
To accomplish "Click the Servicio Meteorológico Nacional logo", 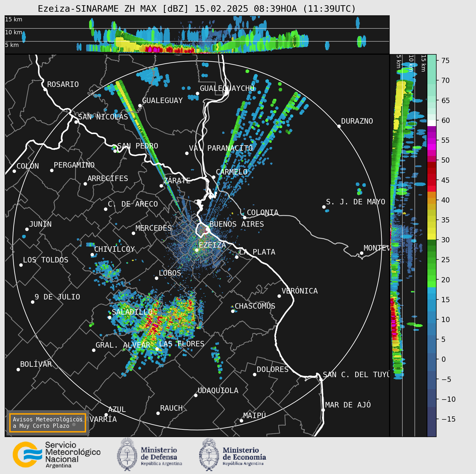I will (57, 454).
